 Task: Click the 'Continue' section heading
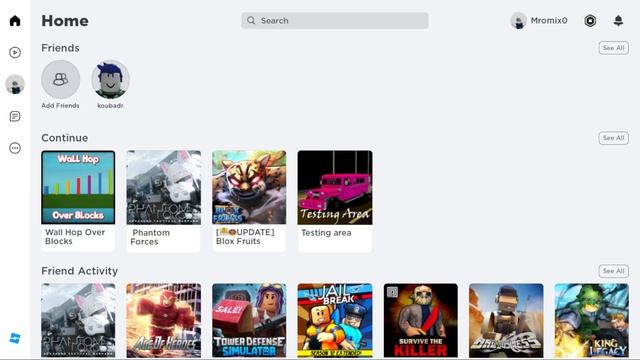(x=64, y=138)
